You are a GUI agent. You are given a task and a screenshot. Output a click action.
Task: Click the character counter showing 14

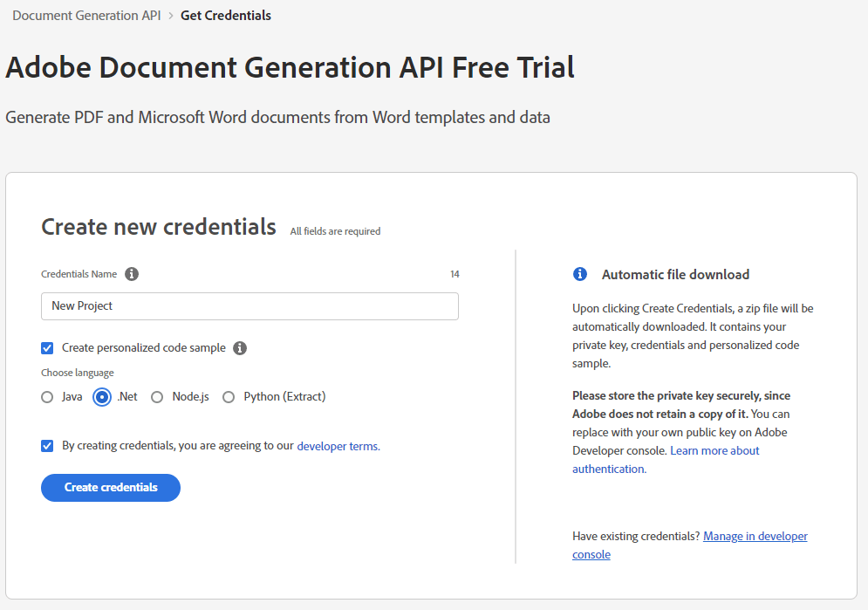pos(455,274)
